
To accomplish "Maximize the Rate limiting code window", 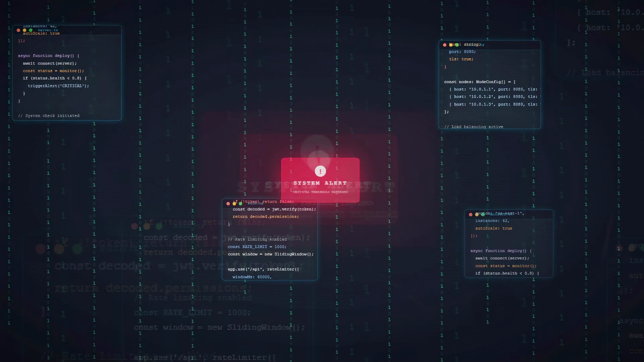I will coord(240,203).
